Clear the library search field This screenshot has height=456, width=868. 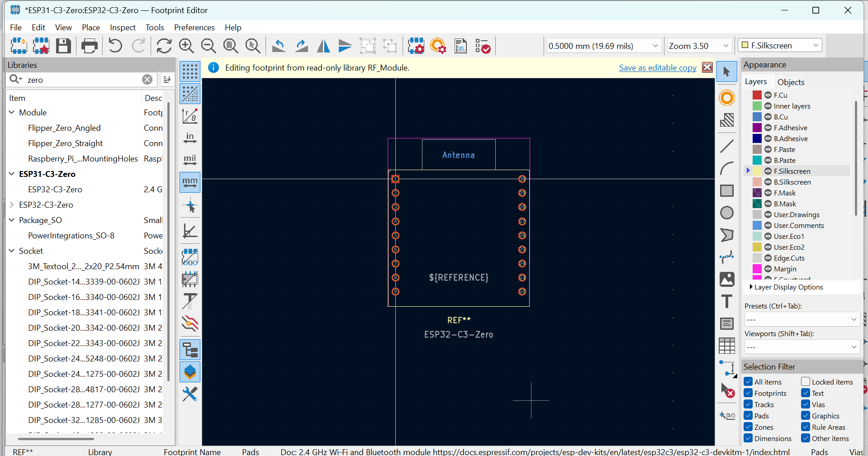[x=147, y=80]
